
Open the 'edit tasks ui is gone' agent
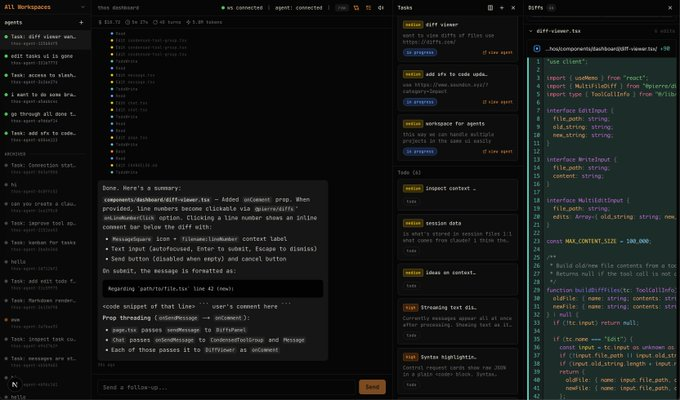45,59
